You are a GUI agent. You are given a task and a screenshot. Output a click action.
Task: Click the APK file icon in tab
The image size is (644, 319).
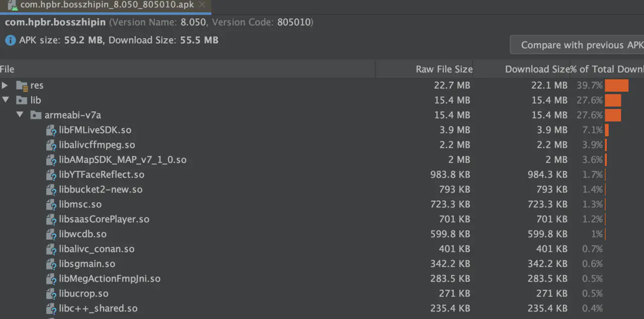point(12,6)
